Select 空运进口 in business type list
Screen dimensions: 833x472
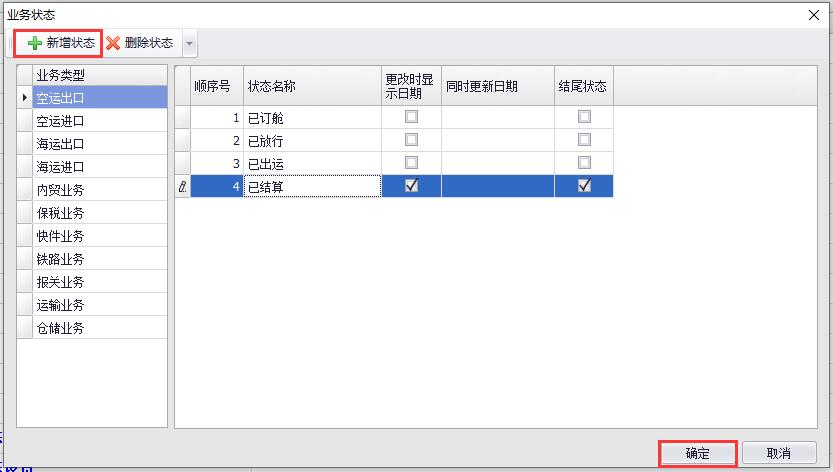(x=60, y=121)
